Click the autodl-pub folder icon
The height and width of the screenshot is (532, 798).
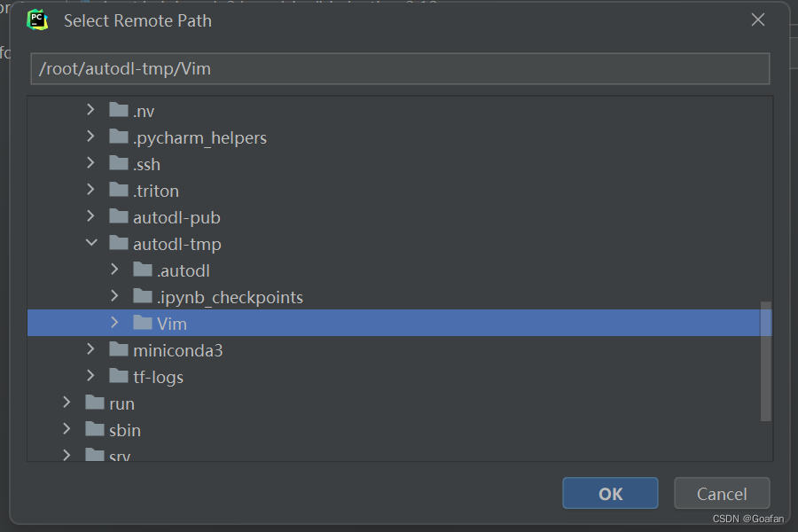118,216
